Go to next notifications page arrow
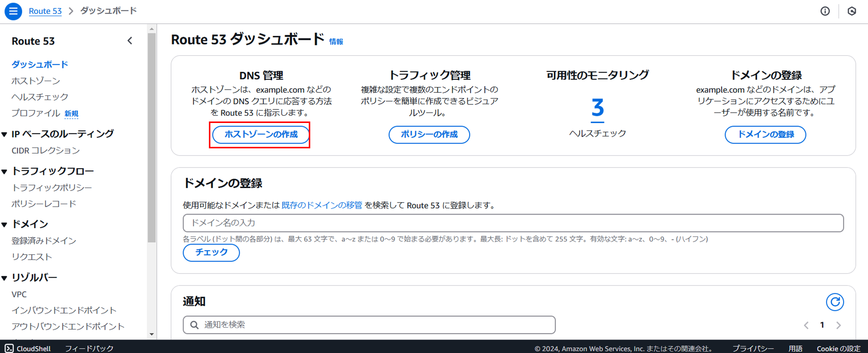The width and height of the screenshot is (868, 353). [x=838, y=325]
